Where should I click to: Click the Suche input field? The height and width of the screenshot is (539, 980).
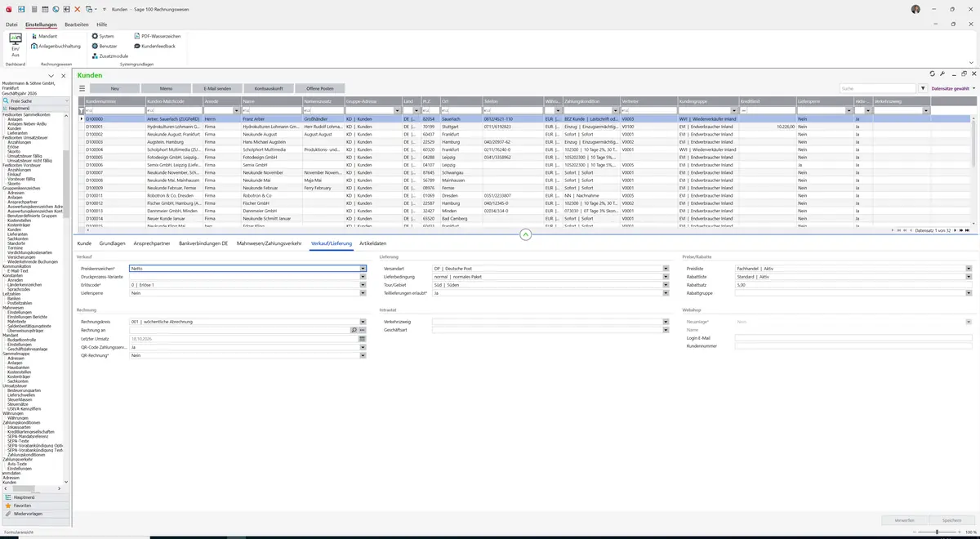(878, 88)
